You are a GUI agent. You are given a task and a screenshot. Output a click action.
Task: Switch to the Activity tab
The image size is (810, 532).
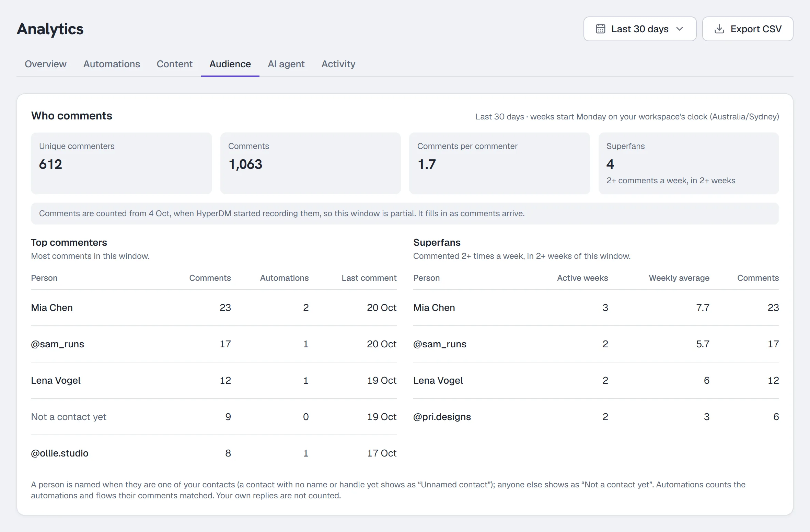338,64
